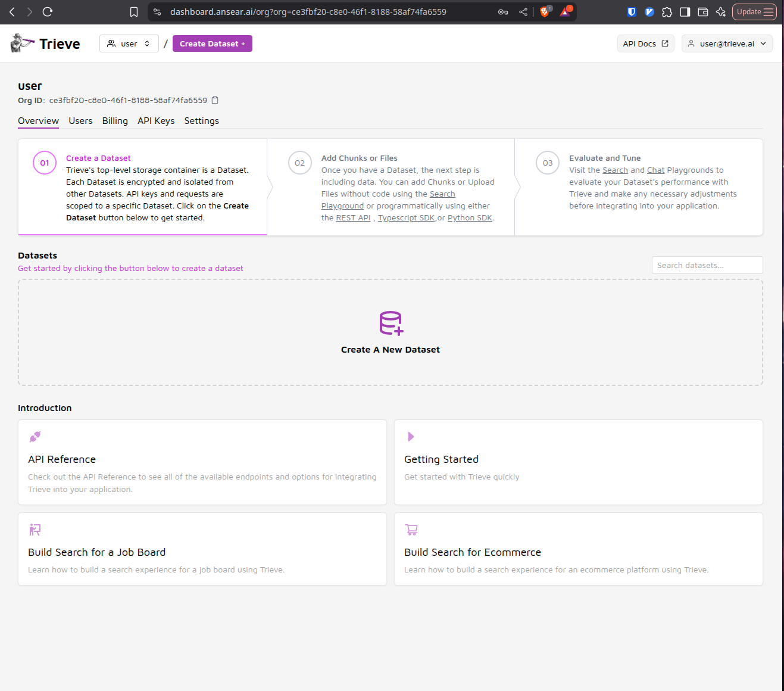Open the API Keys tab

[156, 121]
